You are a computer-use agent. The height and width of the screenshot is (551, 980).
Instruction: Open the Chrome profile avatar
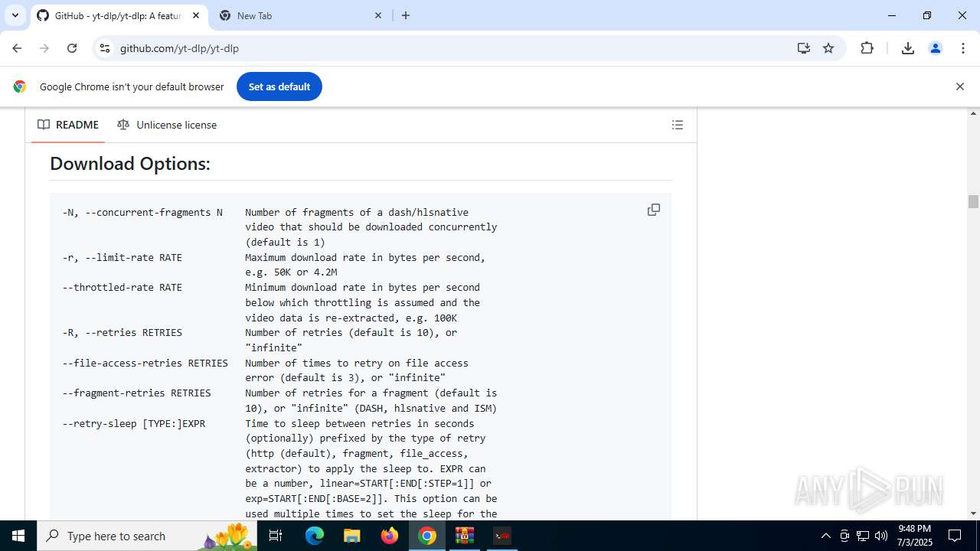coord(936,48)
